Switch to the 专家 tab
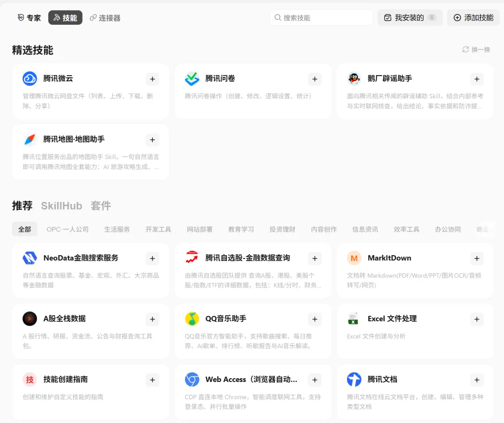 29,18
